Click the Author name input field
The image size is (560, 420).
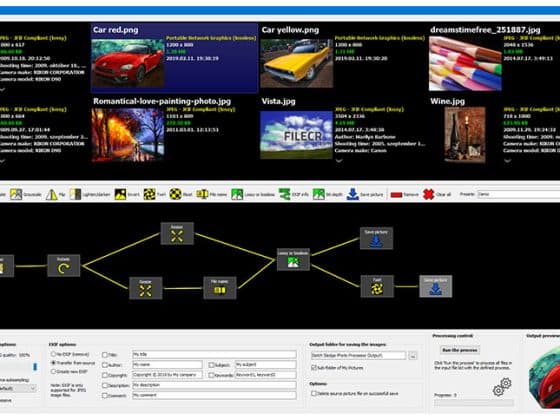click(167, 365)
